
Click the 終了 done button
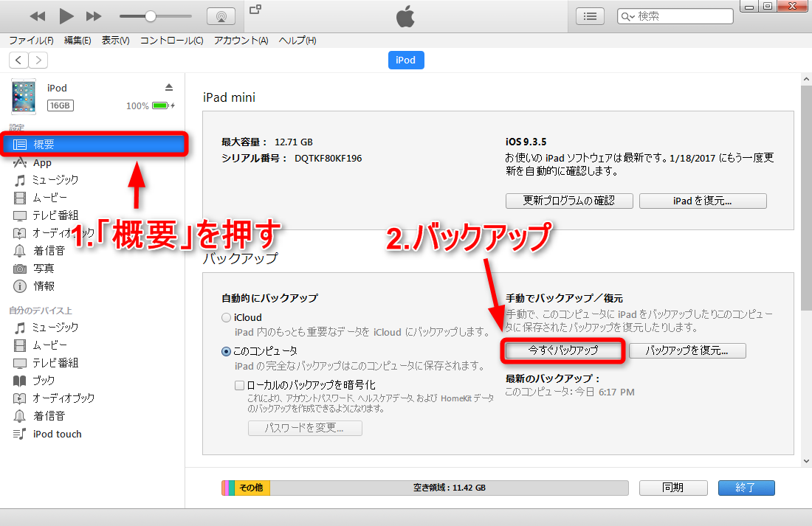pyautogui.click(x=746, y=488)
